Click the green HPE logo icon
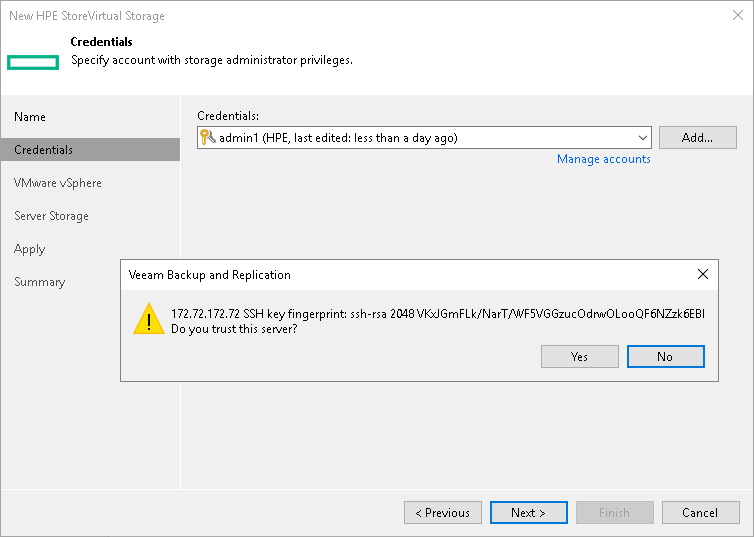Viewport: 754px width, 537px height. coord(33,62)
